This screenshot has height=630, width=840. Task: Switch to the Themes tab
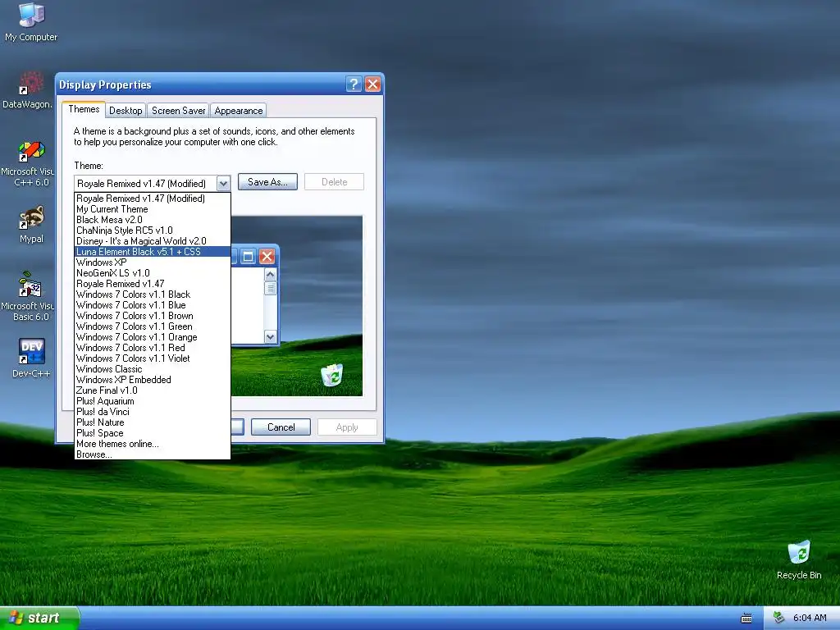(x=84, y=109)
